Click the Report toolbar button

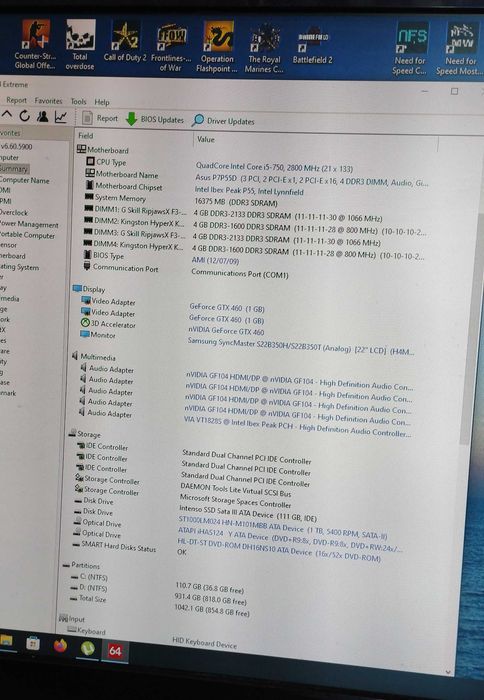tap(101, 118)
